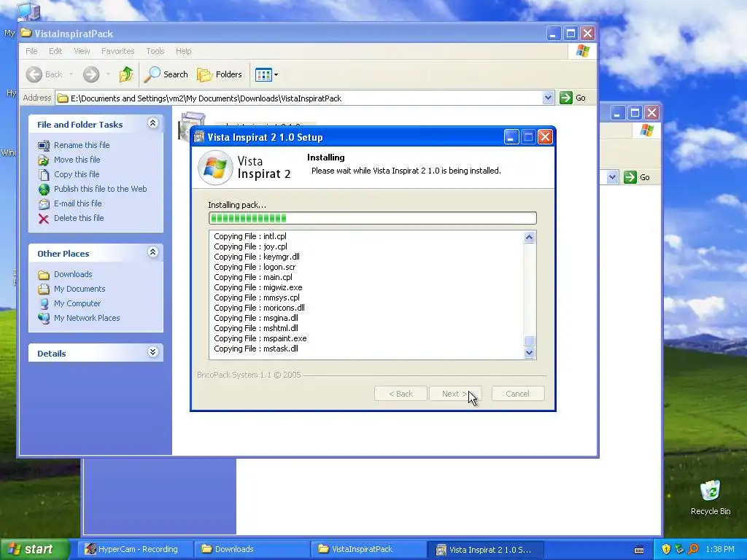Click Copy this file

coord(76,174)
